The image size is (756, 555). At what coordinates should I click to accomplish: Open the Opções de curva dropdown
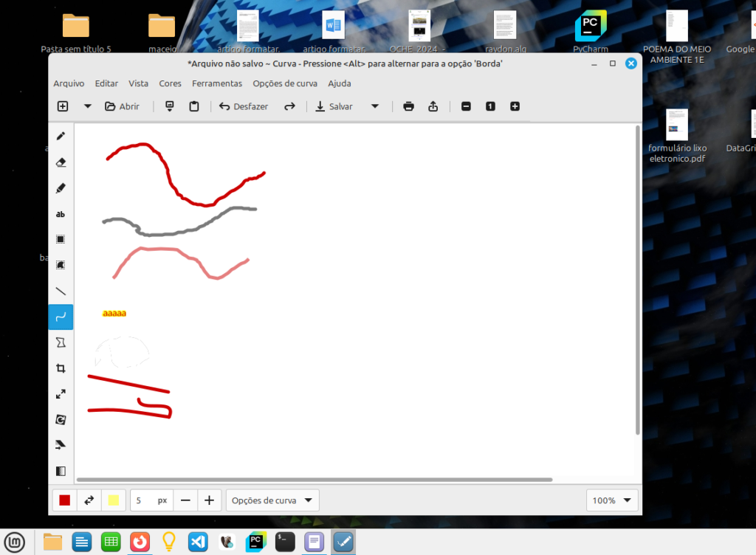tap(272, 500)
